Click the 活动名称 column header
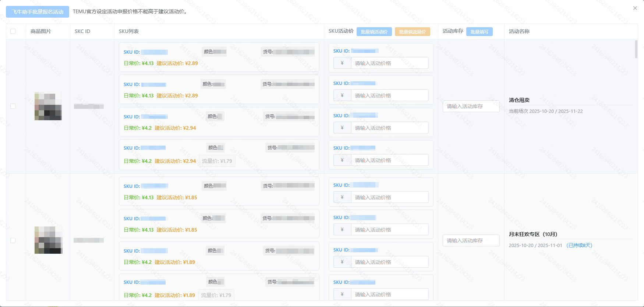The image size is (644, 307). coord(519,31)
